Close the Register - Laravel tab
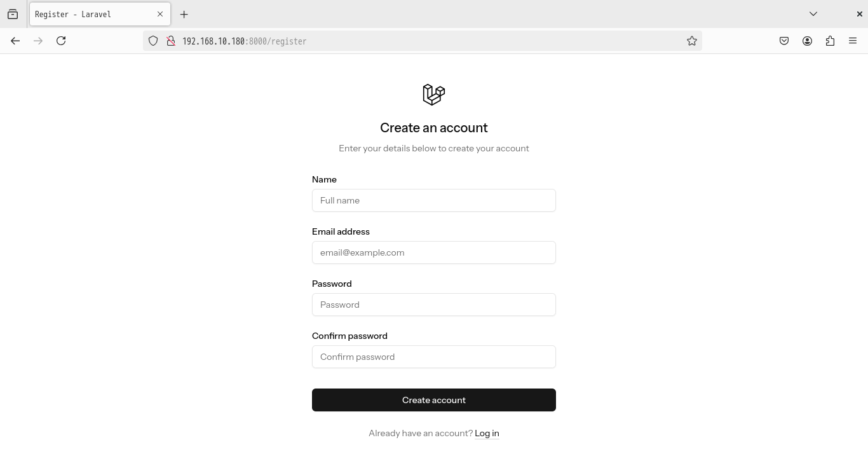 click(160, 14)
